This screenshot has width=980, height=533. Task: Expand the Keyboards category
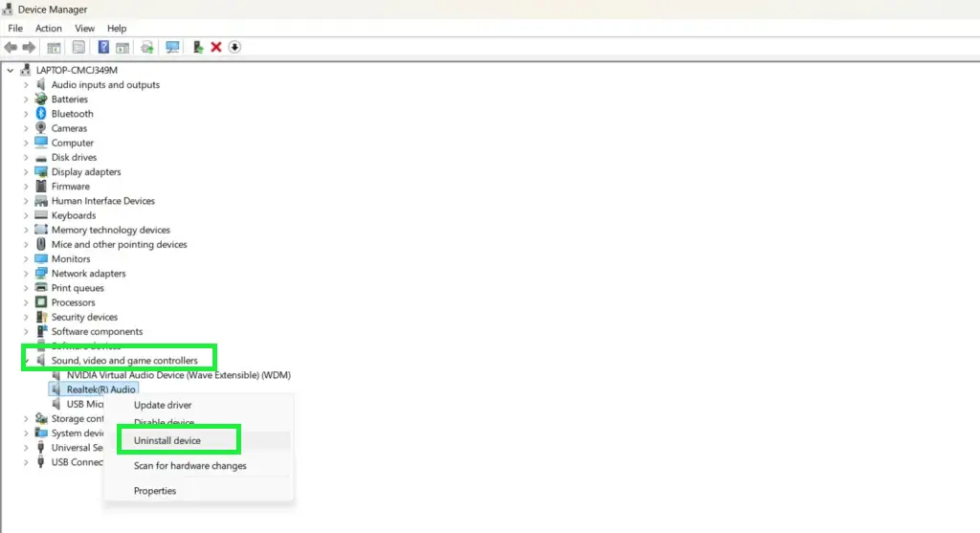pyautogui.click(x=26, y=215)
